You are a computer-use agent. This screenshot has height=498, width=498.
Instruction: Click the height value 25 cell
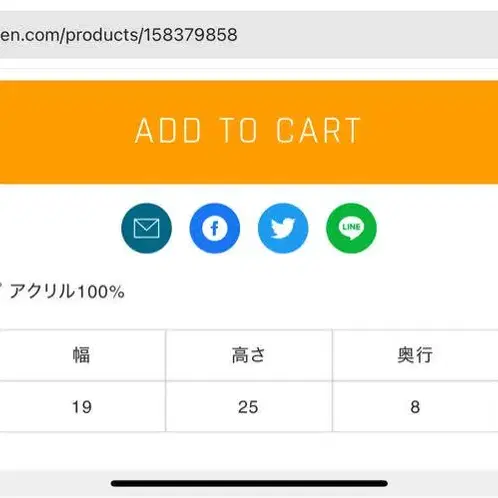[x=249, y=407]
